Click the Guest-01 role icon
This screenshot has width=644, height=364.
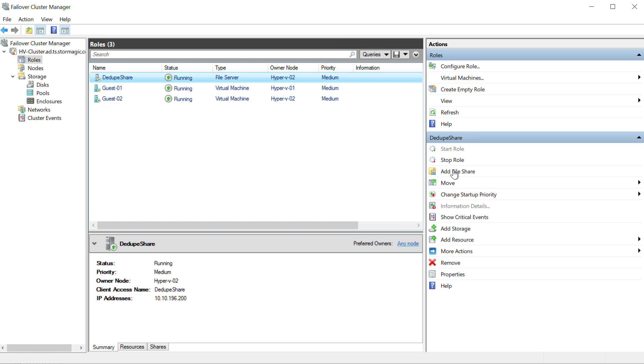coord(97,88)
